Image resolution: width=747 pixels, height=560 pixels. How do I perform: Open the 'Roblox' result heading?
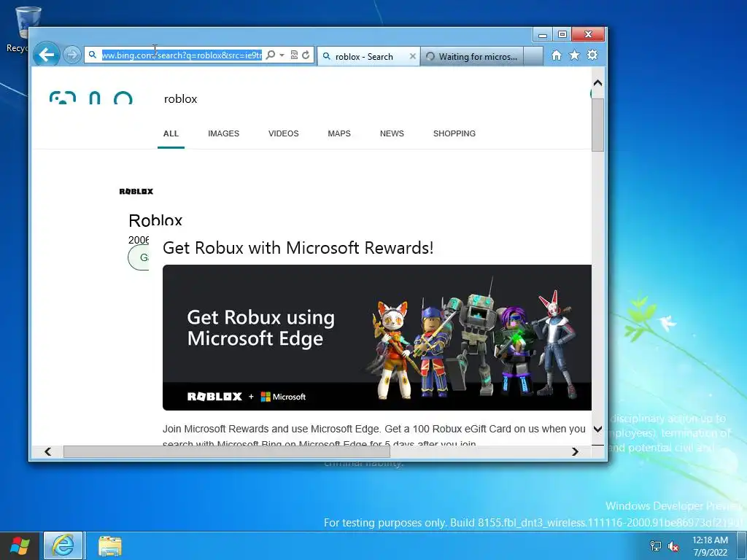(x=156, y=220)
